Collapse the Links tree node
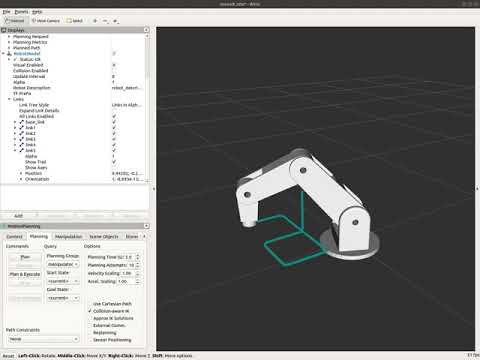This screenshot has height=360, width=480. coord(9,99)
